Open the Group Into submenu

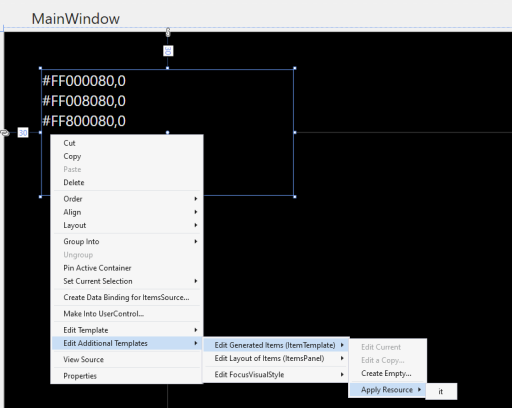127,242
